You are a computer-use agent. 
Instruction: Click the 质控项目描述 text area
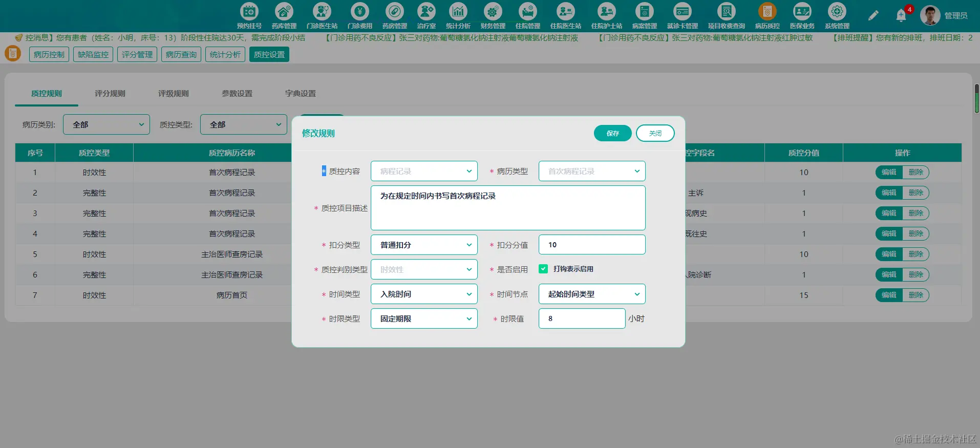click(508, 208)
